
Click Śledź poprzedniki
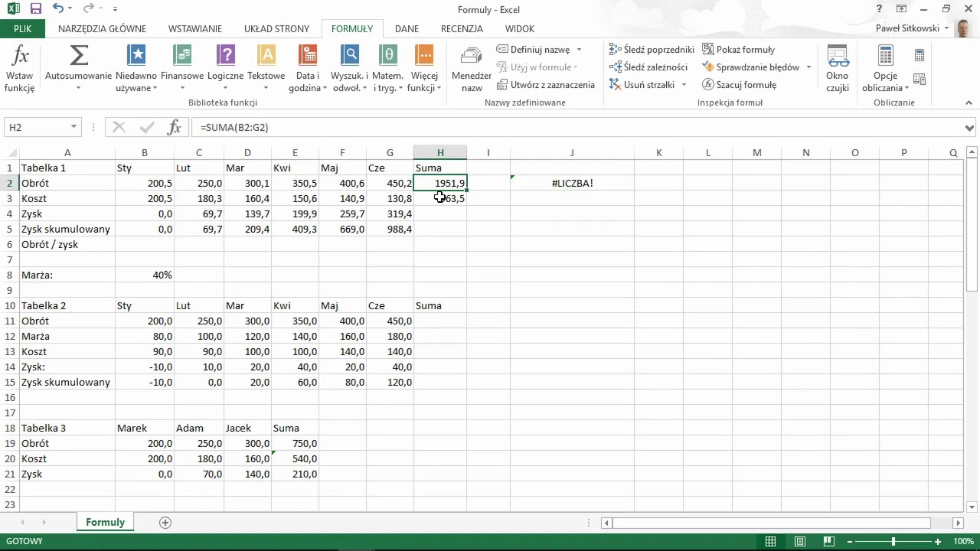[x=652, y=49]
